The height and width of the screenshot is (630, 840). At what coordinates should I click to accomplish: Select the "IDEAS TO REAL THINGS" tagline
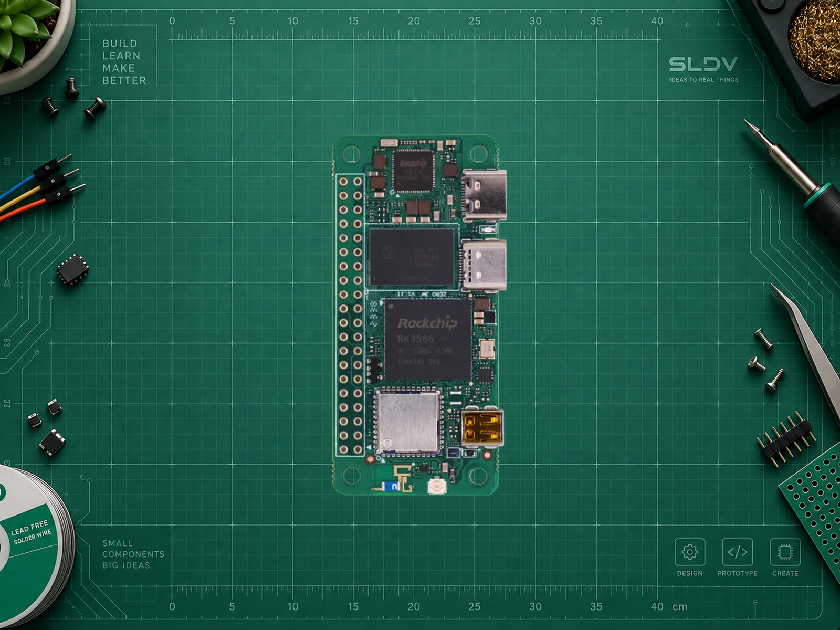pos(703,80)
